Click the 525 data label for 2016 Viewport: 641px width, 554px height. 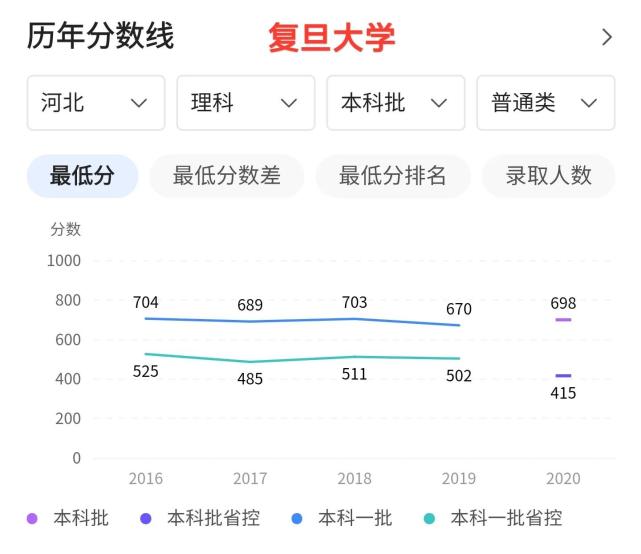coord(146,372)
